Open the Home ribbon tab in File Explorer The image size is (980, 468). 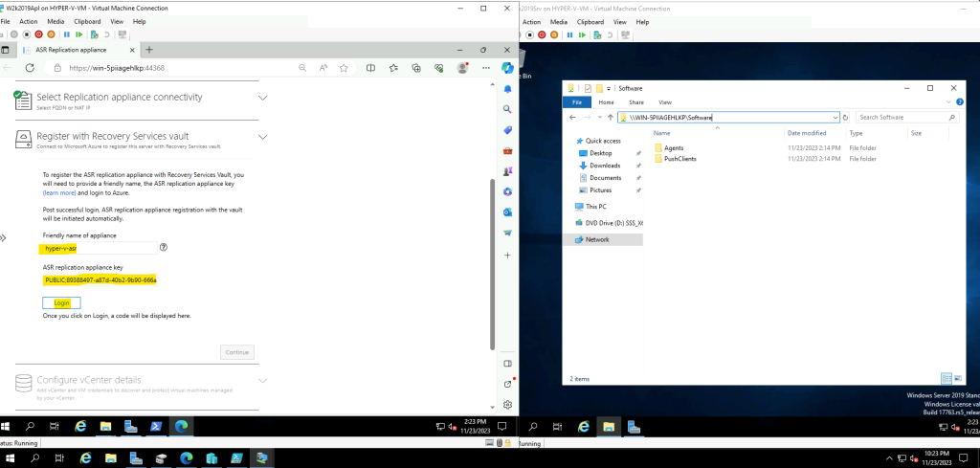(606, 102)
